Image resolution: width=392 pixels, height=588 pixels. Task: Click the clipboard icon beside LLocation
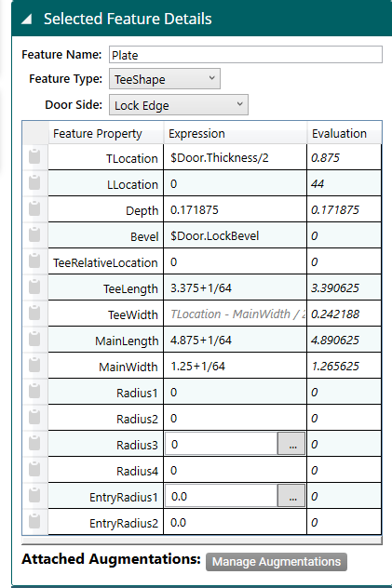(x=34, y=182)
